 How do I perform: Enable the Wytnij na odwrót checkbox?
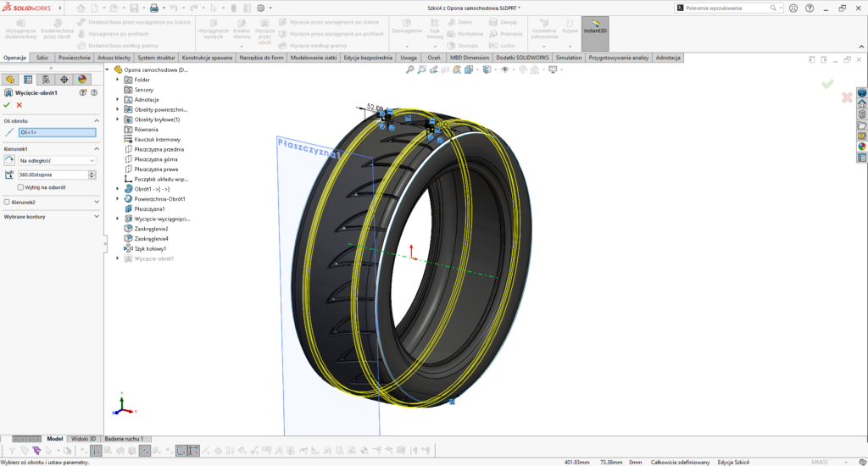click(x=20, y=187)
